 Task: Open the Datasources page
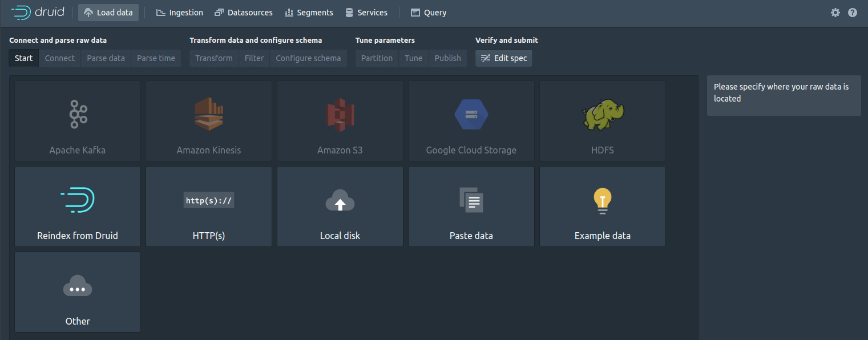click(x=244, y=12)
